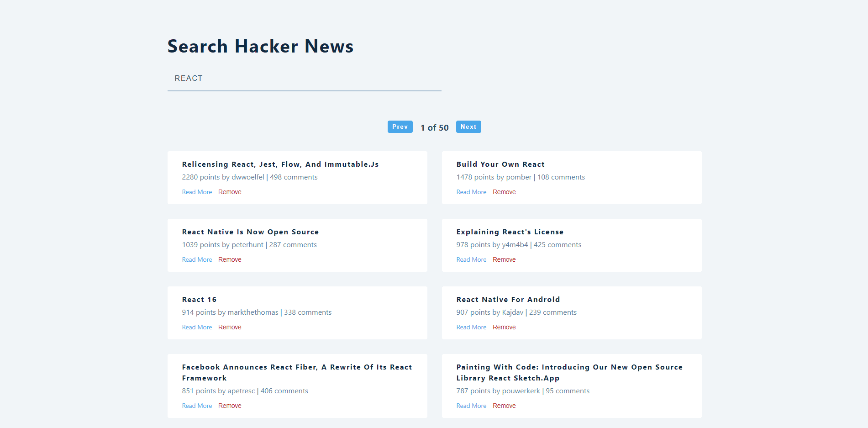Remove React Native For Android card
The height and width of the screenshot is (428, 868).
pyautogui.click(x=504, y=328)
